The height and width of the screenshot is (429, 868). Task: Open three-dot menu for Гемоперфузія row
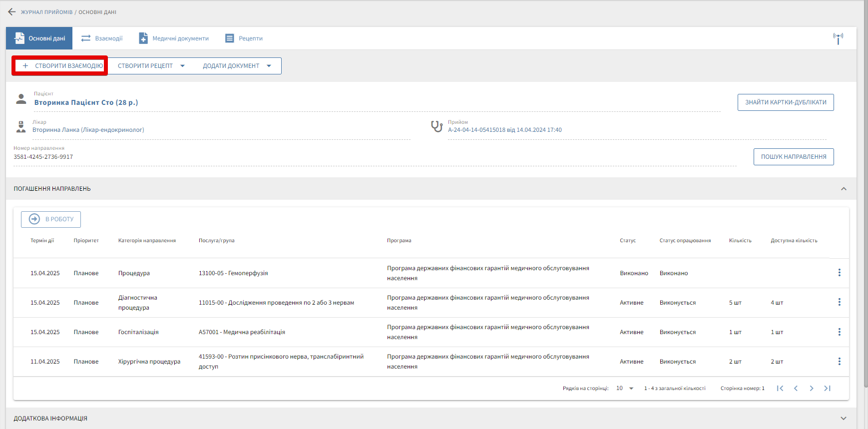[839, 273]
